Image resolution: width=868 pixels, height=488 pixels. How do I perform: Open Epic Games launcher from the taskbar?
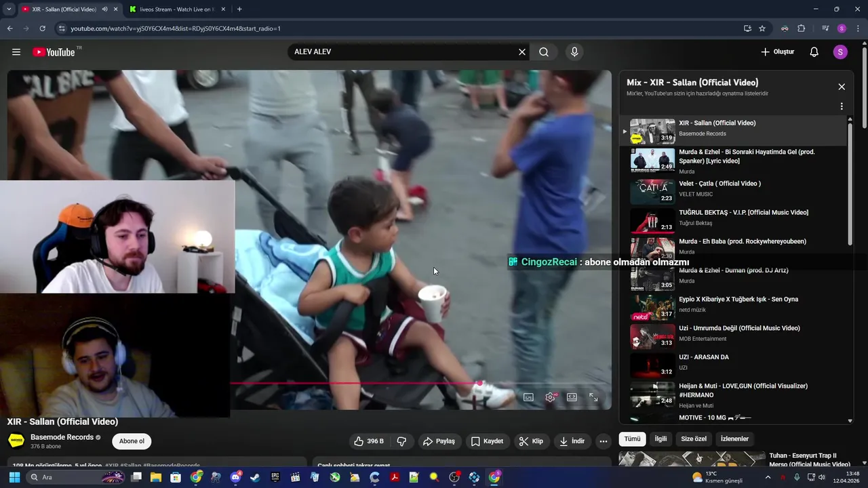275,478
